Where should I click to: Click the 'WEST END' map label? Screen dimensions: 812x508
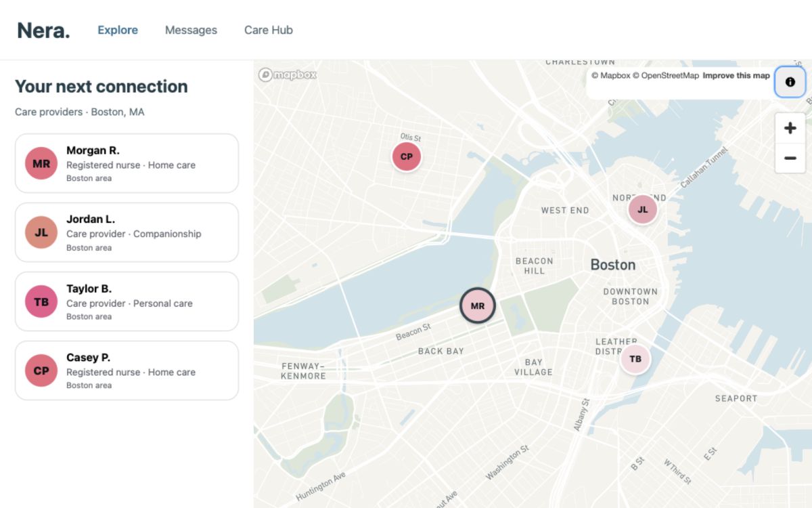(x=565, y=210)
